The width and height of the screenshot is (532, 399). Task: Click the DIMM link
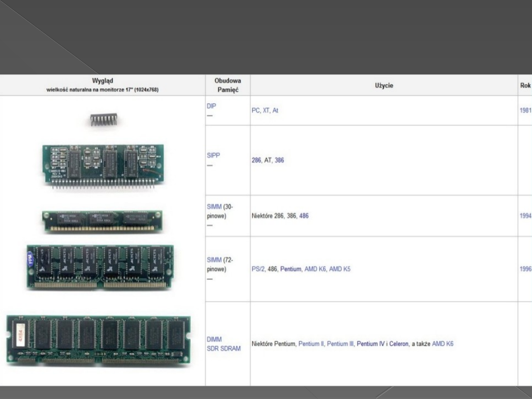214,339
